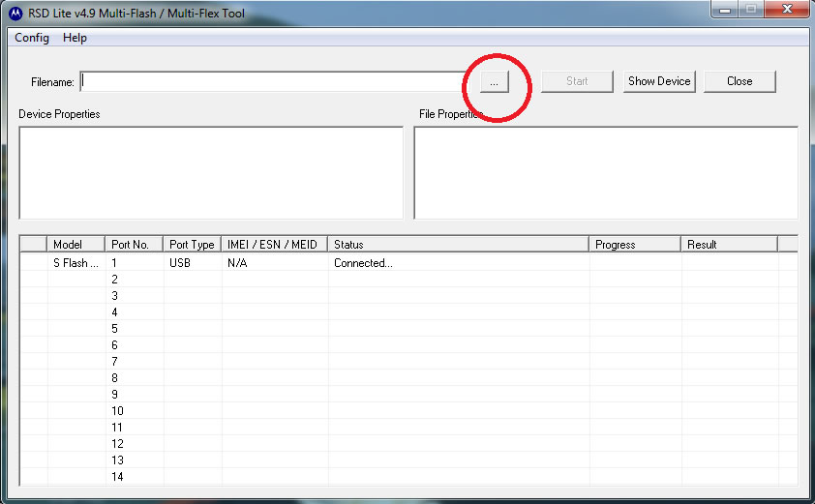Click the Start button
Screen dimensions: 815x504
577,81
